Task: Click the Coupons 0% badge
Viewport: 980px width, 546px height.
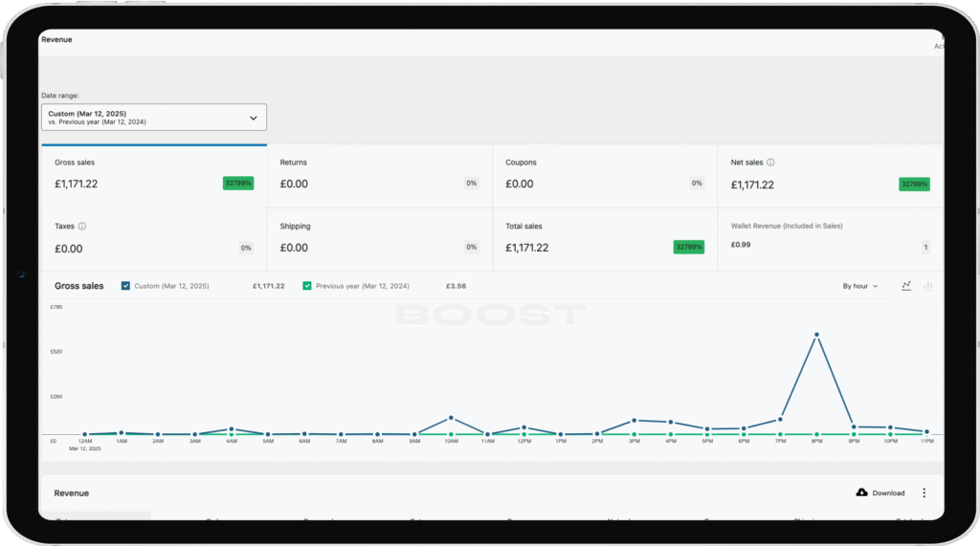Action: pos(697,183)
